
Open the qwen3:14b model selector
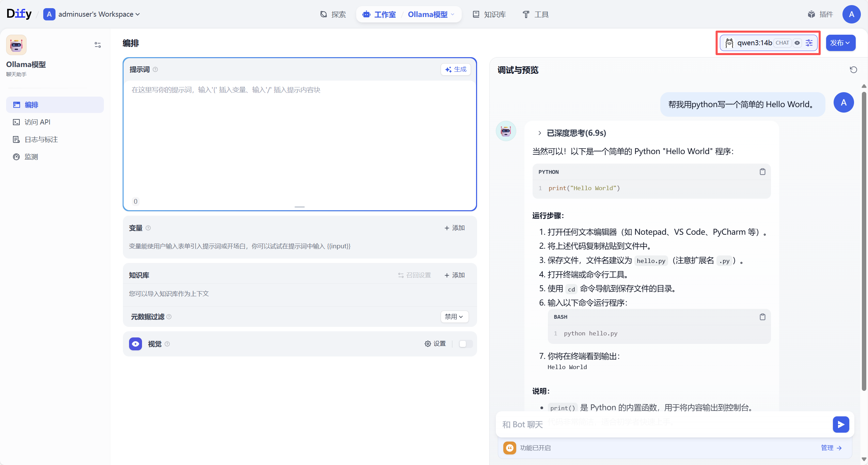pyautogui.click(x=768, y=43)
